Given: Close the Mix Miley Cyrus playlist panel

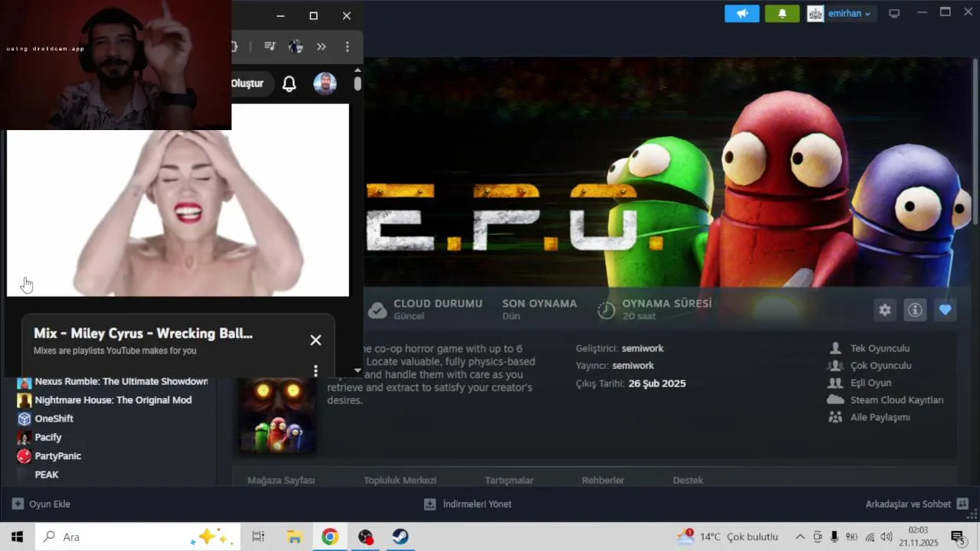Looking at the screenshot, I should click(315, 341).
